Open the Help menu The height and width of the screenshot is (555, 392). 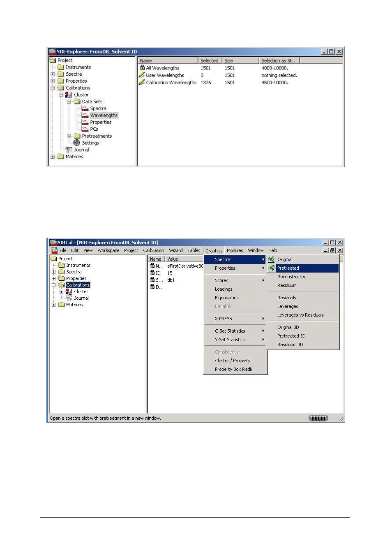273,250
